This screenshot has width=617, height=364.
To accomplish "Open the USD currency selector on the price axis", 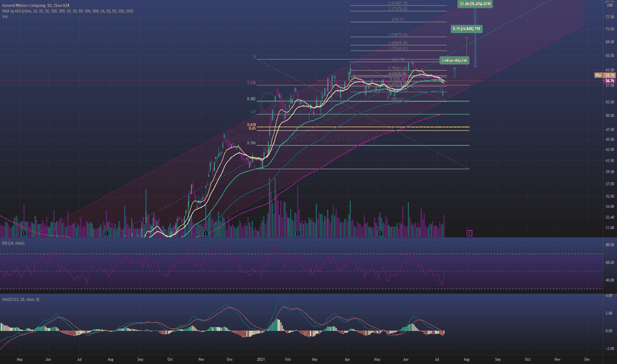I will click(610, 5).
